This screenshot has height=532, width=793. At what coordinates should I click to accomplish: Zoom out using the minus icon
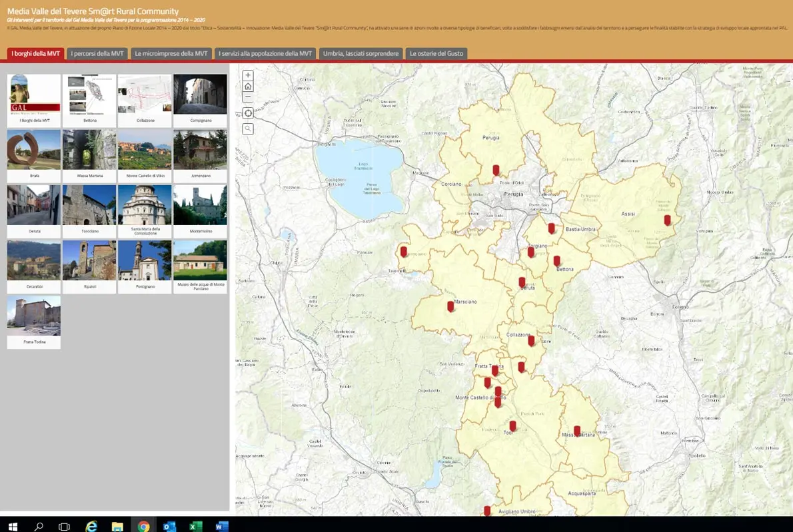point(247,97)
